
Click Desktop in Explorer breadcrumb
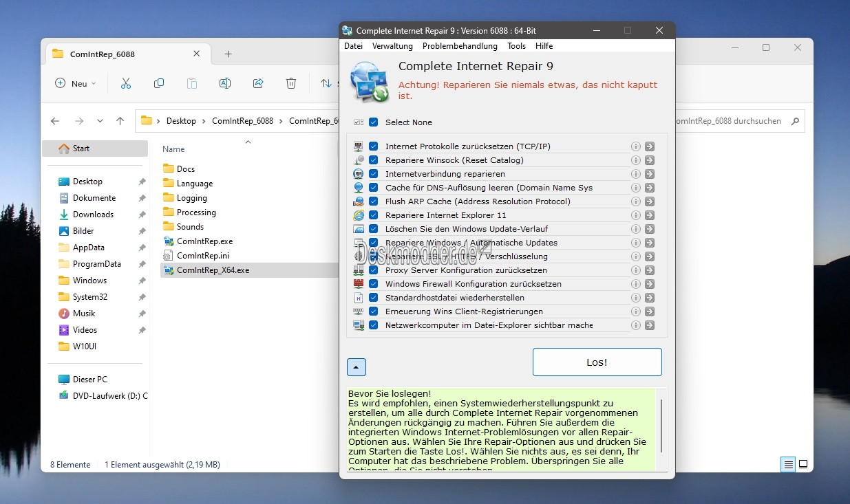click(181, 121)
